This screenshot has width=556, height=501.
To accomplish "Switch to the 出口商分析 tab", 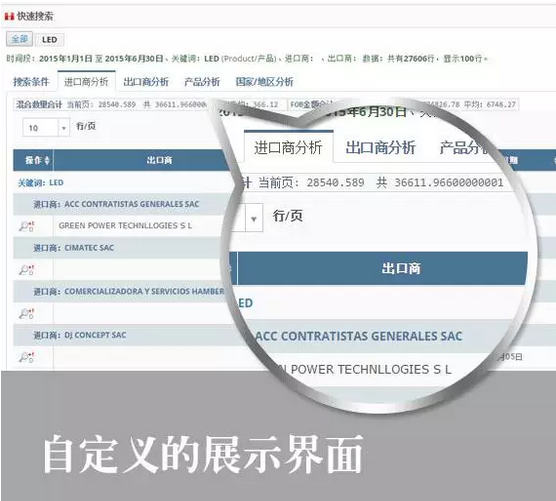I will 146,82.
